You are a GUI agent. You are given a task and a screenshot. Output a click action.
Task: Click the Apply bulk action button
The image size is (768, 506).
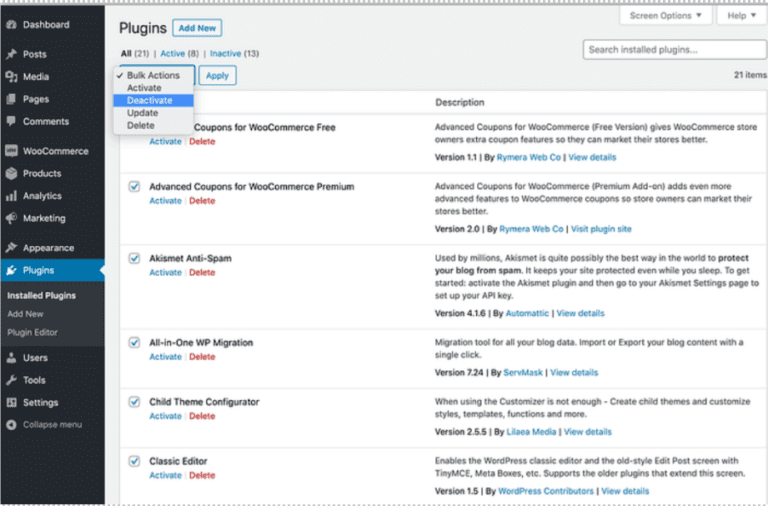click(x=217, y=75)
